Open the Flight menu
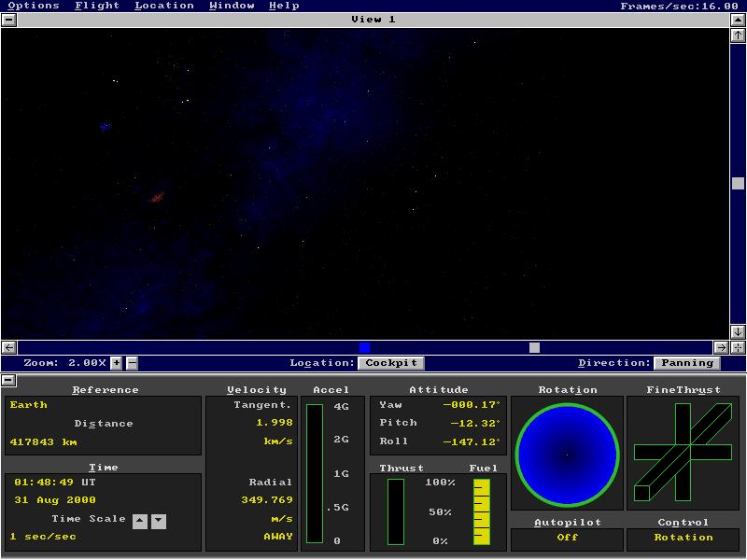747x560 pixels. pyautogui.click(x=97, y=6)
